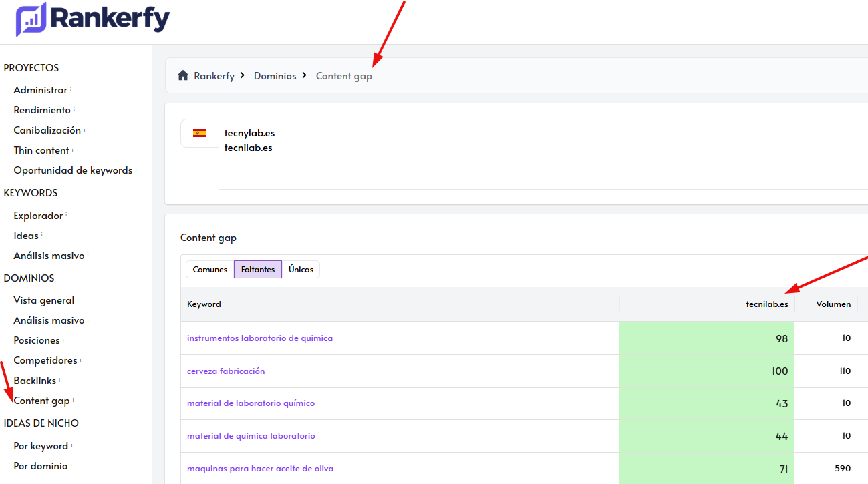Click the home icon in breadcrumb
The height and width of the screenshot is (484, 868).
(x=183, y=76)
